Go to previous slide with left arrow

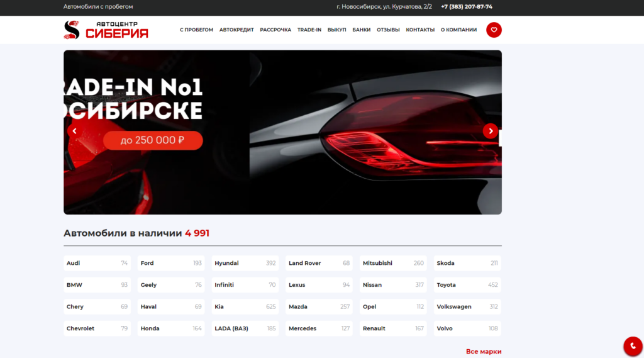click(x=74, y=131)
